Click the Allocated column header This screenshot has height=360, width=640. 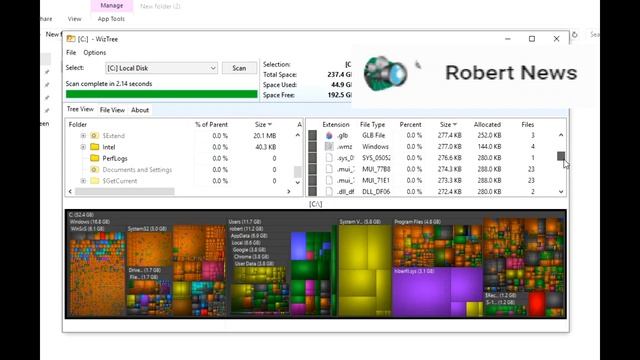point(487,124)
